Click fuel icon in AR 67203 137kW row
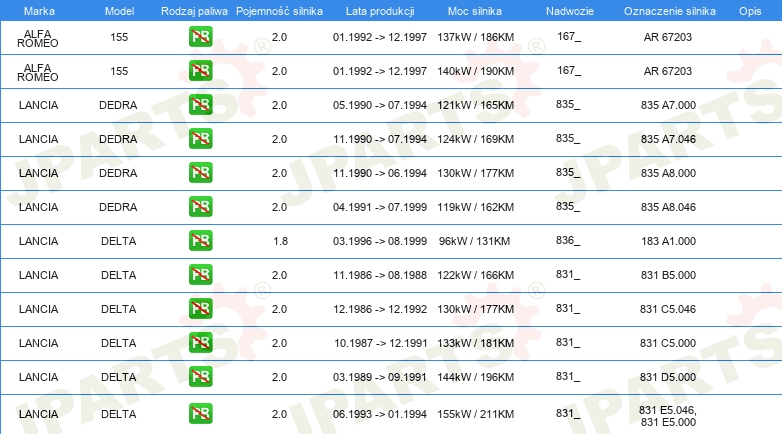 (x=200, y=37)
